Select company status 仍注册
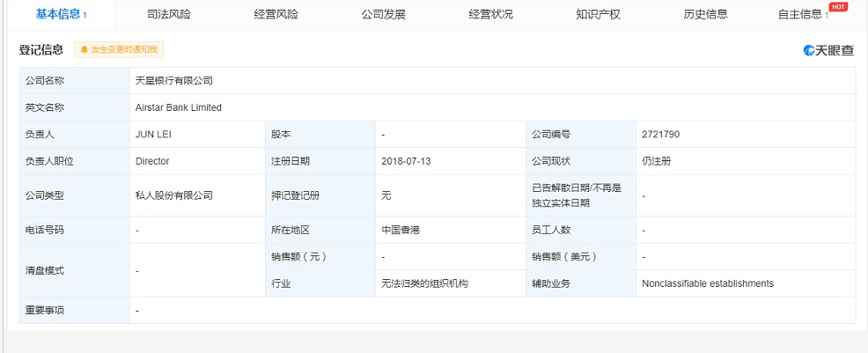 tap(657, 162)
